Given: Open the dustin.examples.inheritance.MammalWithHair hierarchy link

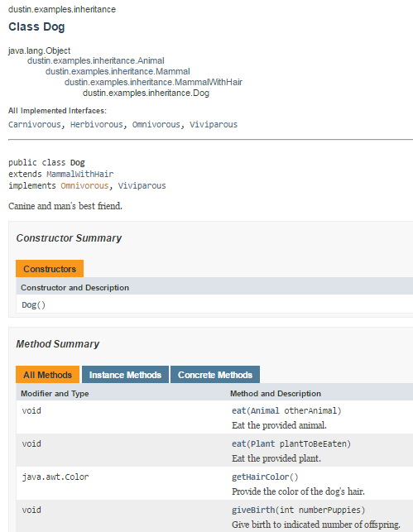Looking at the screenshot, I should pyautogui.click(x=153, y=83).
